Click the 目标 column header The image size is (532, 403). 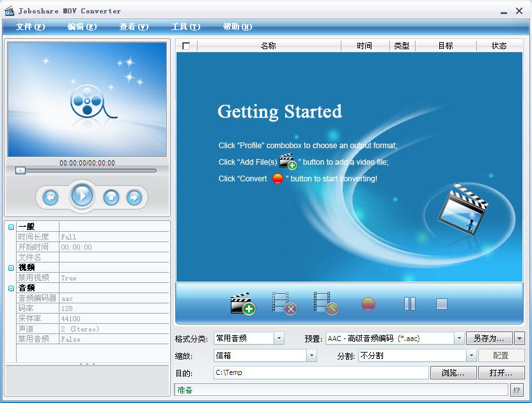pos(446,46)
